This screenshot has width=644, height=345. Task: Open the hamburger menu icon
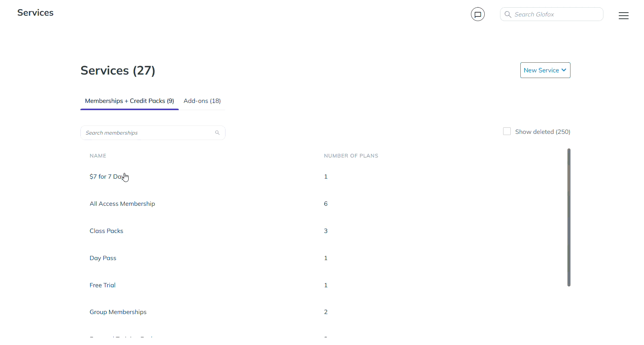(x=623, y=16)
